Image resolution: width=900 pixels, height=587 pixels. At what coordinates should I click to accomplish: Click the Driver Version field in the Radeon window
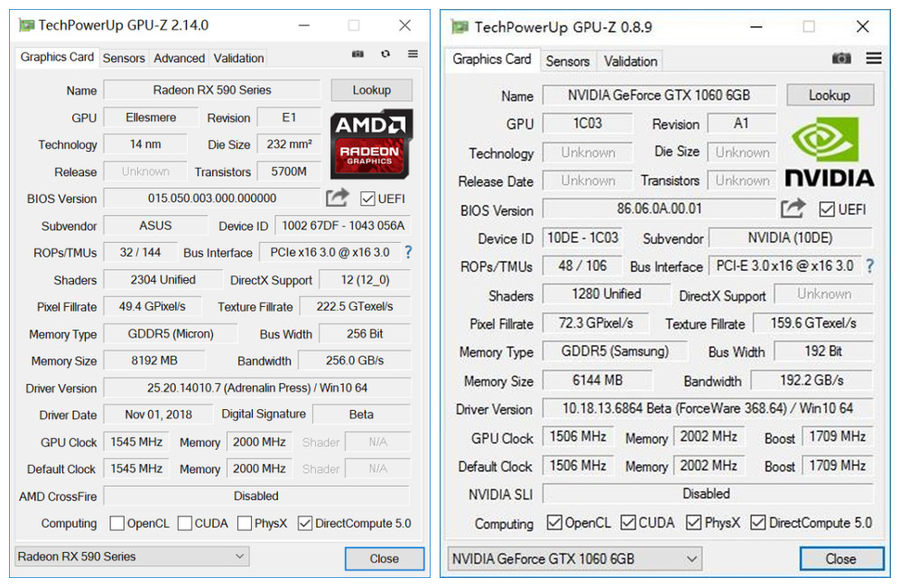point(256,388)
